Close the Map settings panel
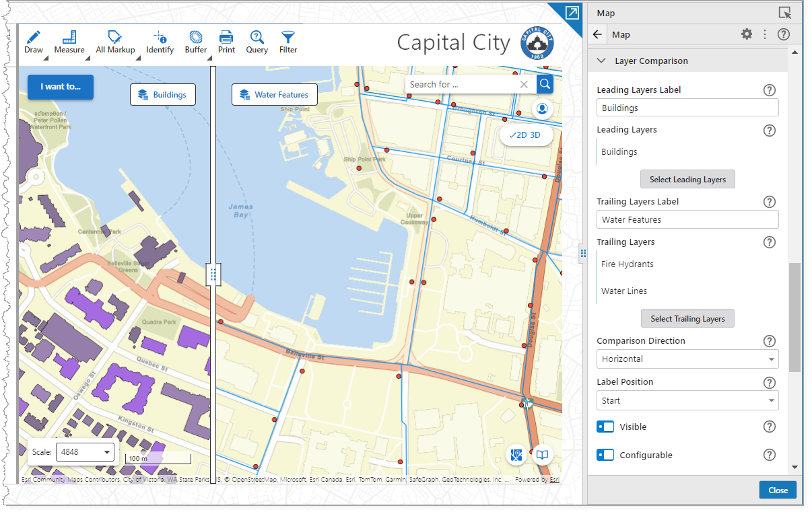The image size is (812, 514). 778,490
